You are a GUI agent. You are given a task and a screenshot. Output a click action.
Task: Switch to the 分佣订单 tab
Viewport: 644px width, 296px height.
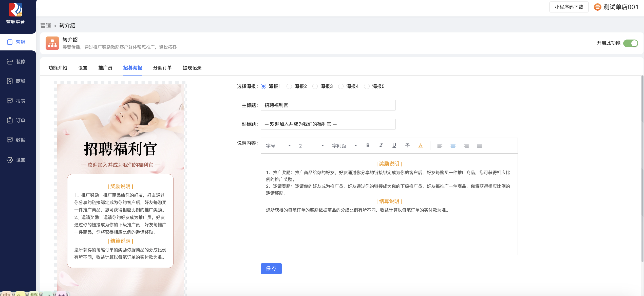pos(162,68)
